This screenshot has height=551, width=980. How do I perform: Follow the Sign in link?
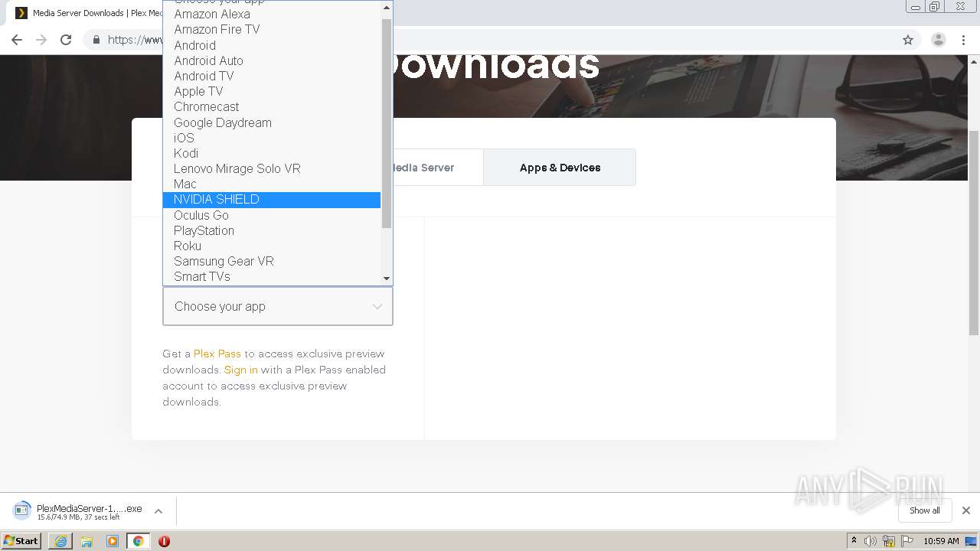coord(241,370)
